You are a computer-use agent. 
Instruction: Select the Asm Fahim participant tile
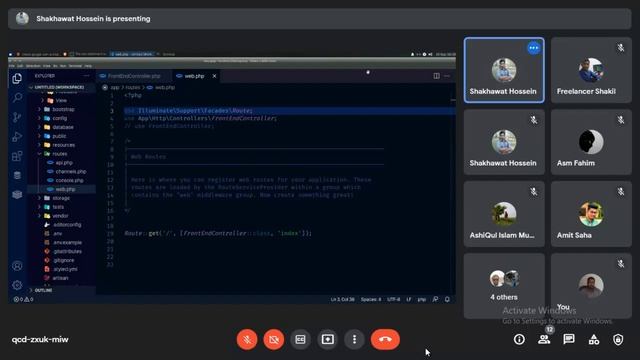[591, 142]
